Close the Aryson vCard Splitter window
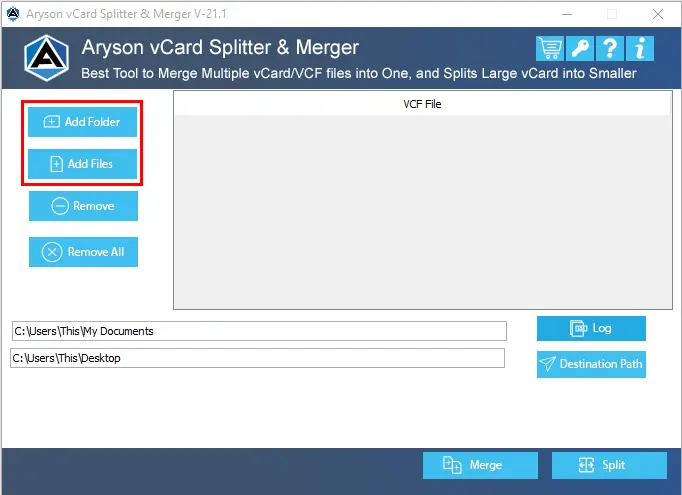The width and height of the screenshot is (682, 495). 658,14
